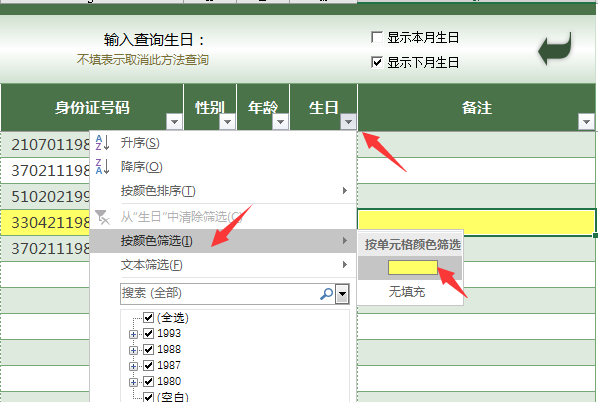Open 按颜色筛选(I) submenu
The width and height of the screenshot is (598, 402).
223,241
